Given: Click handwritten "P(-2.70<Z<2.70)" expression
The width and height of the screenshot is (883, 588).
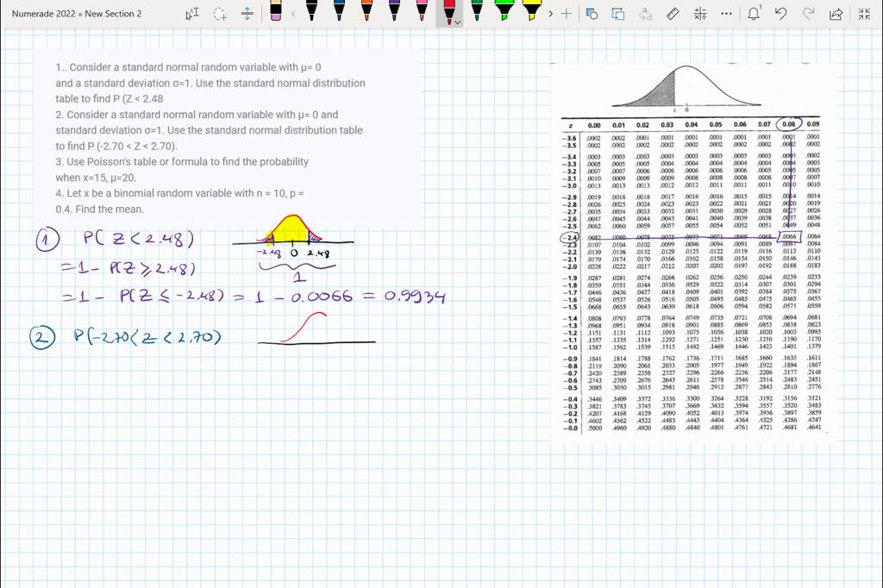Looking at the screenshot, I should 147,337.
